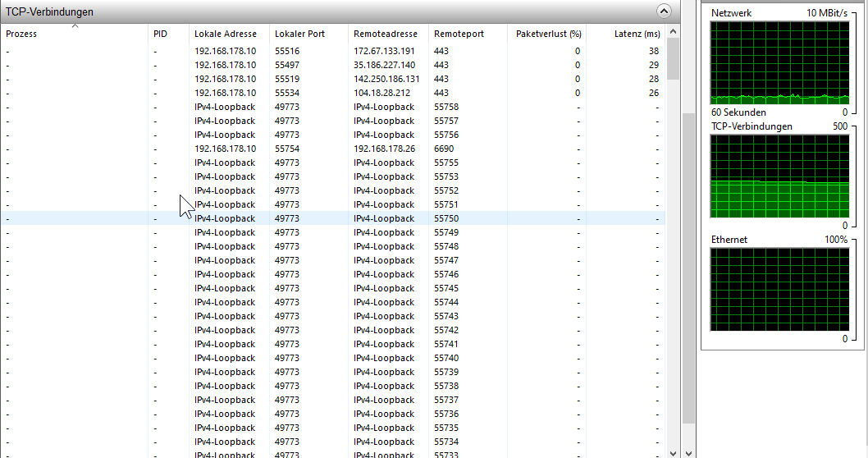Click latency value 29

click(x=654, y=65)
